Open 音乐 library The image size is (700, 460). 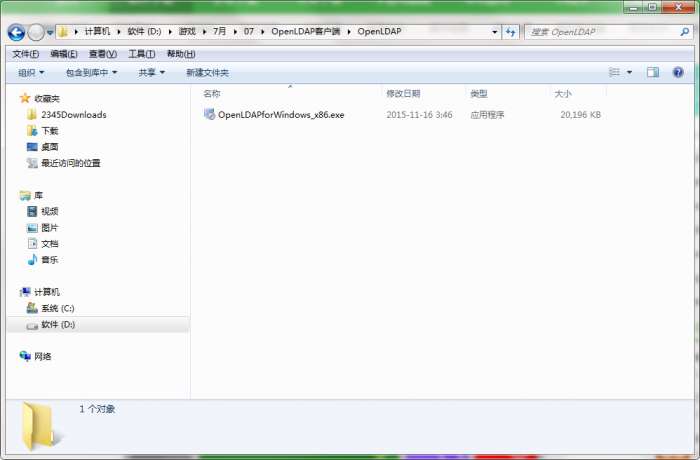click(50, 260)
